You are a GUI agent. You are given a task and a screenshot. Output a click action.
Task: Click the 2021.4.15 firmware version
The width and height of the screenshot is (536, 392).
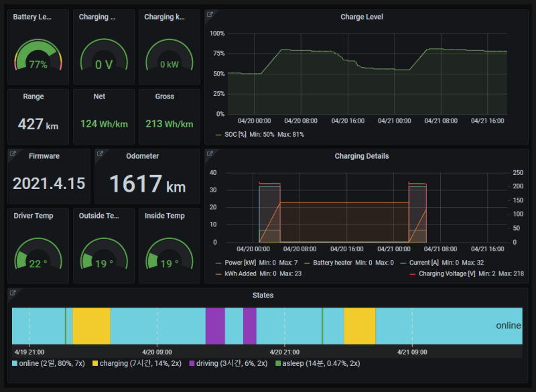49,184
